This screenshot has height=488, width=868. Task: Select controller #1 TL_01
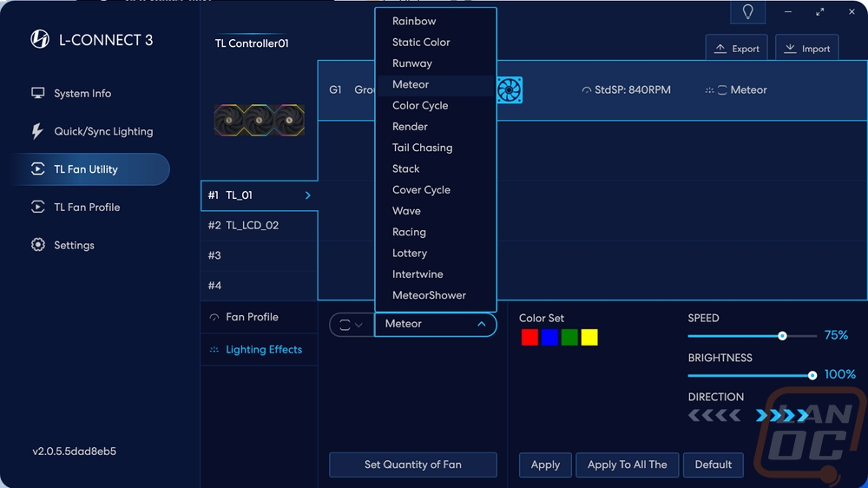(x=259, y=195)
